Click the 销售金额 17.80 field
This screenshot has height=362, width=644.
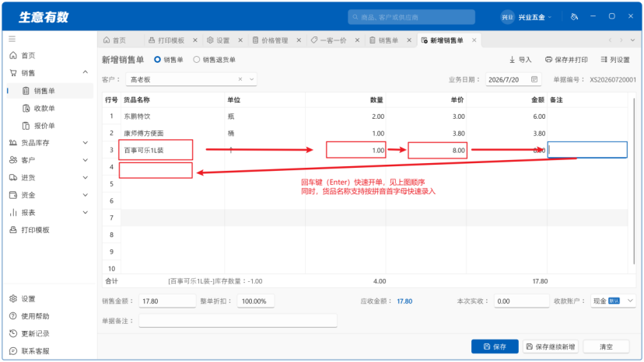tap(167, 301)
